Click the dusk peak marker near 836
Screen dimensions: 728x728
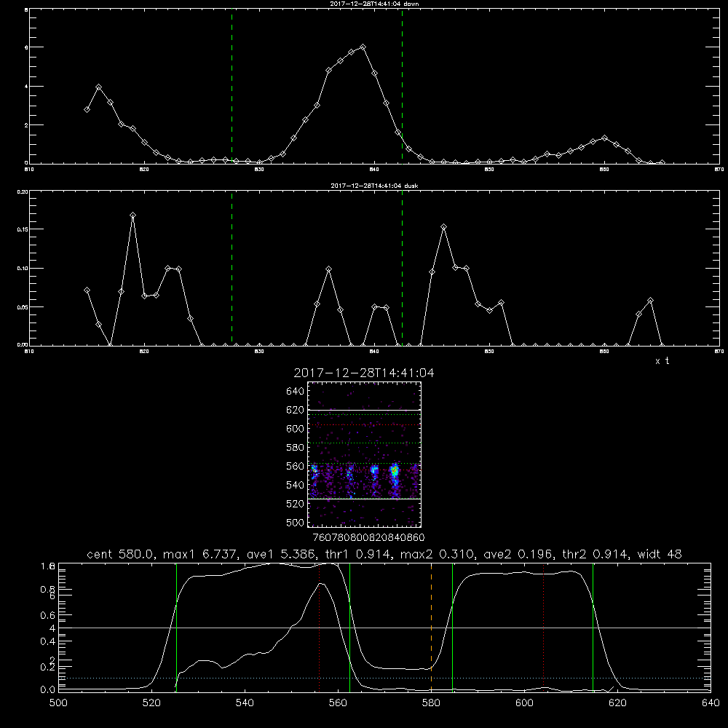click(x=329, y=269)
